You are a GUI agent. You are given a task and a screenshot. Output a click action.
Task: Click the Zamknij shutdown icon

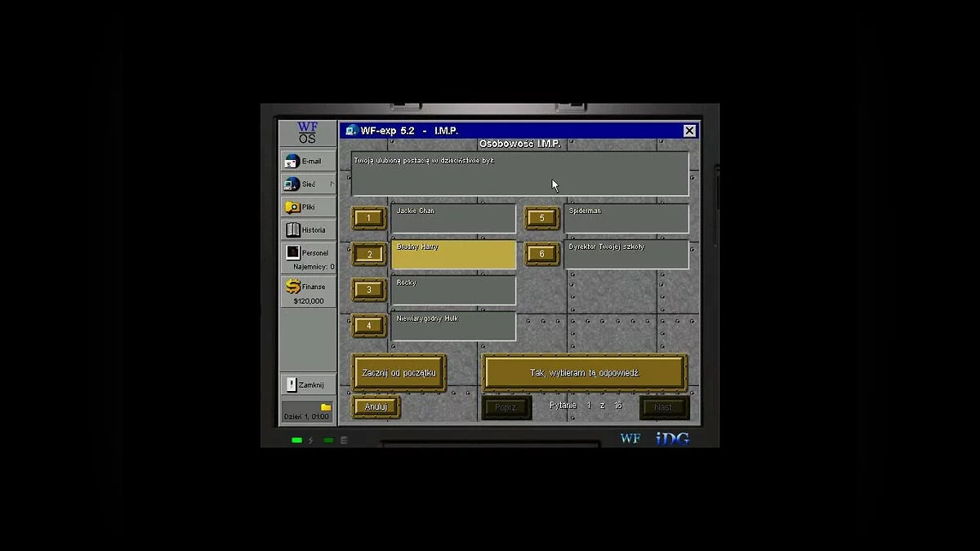(292, 384)
